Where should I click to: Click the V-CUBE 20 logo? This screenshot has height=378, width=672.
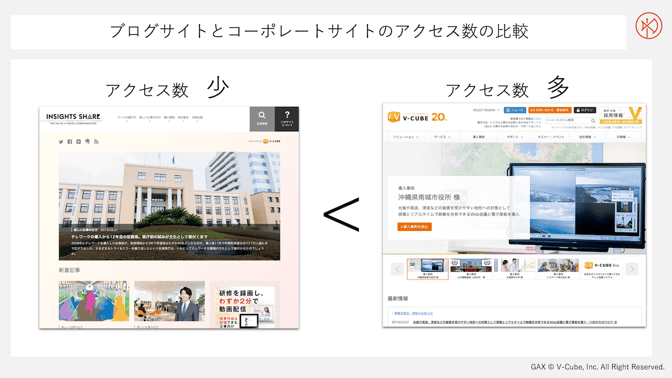pos(417,117)
